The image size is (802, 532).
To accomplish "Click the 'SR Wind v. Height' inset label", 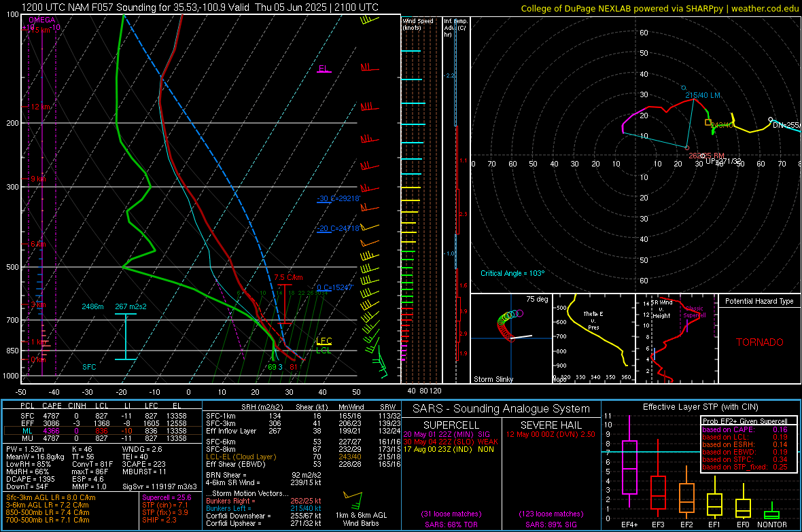I will pos(661,309).
